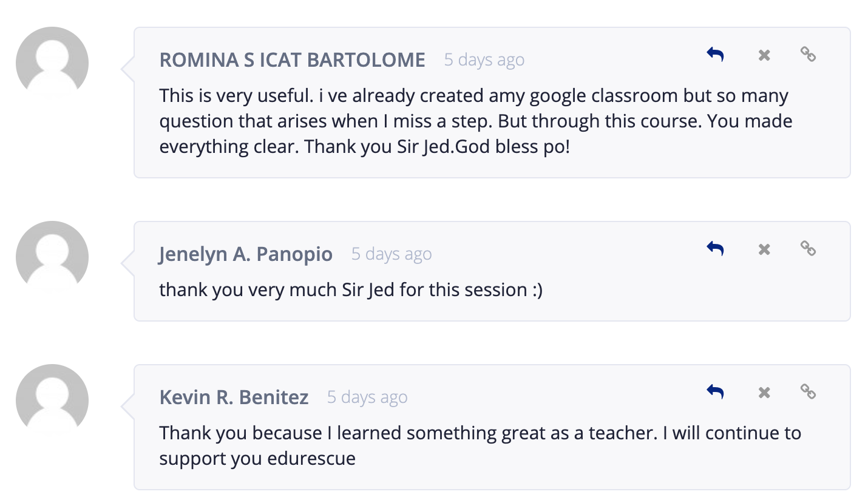Click '5 days ago' timestamp on Romina's comment
Viewport: 868px width, 500px height.
point(484,60)
